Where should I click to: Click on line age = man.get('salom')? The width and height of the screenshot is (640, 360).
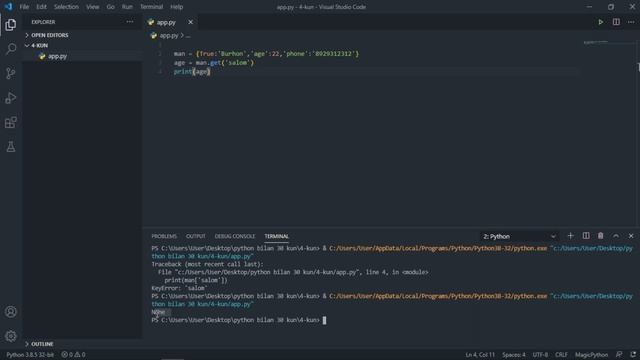(213, 62)
